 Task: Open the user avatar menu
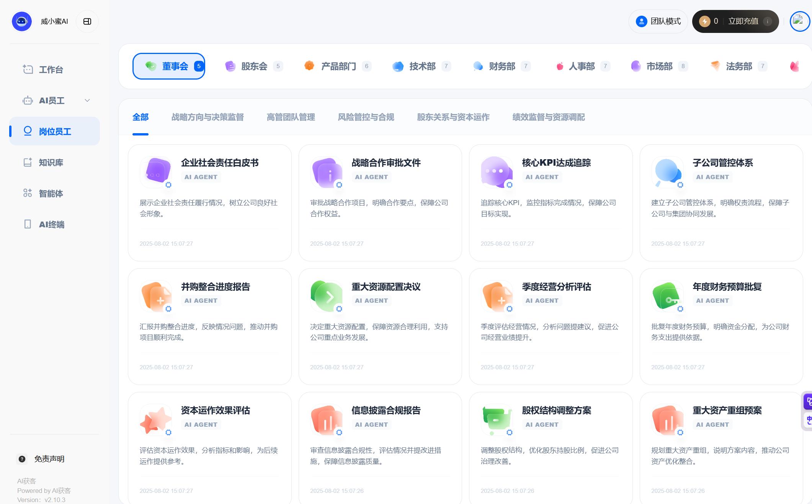point(800,21)
